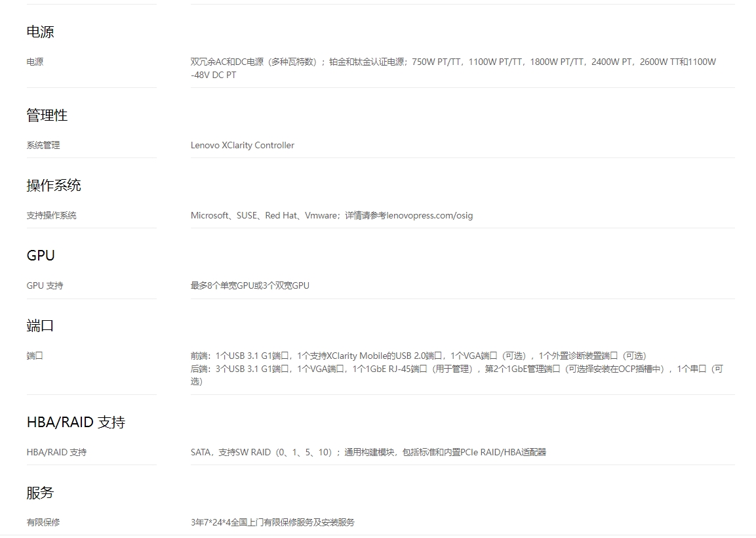
Task: Click the 管理性 section heading
Action: (x=47, y=115)
